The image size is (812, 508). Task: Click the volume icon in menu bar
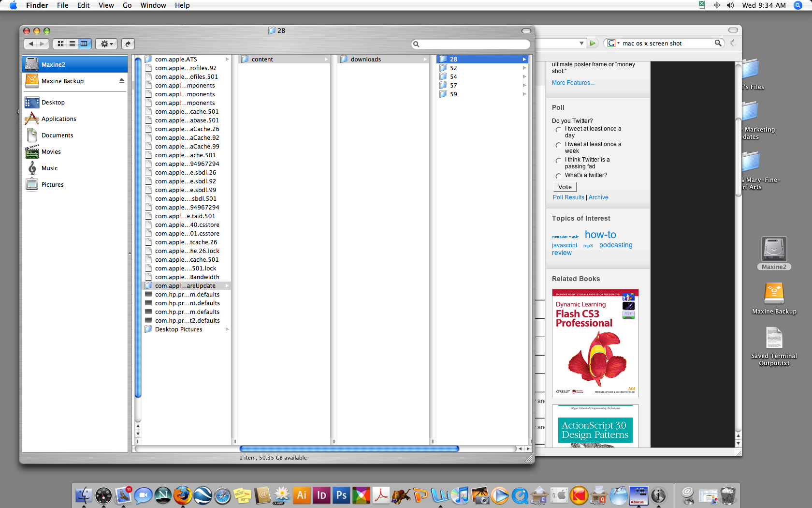coord(730,5)
